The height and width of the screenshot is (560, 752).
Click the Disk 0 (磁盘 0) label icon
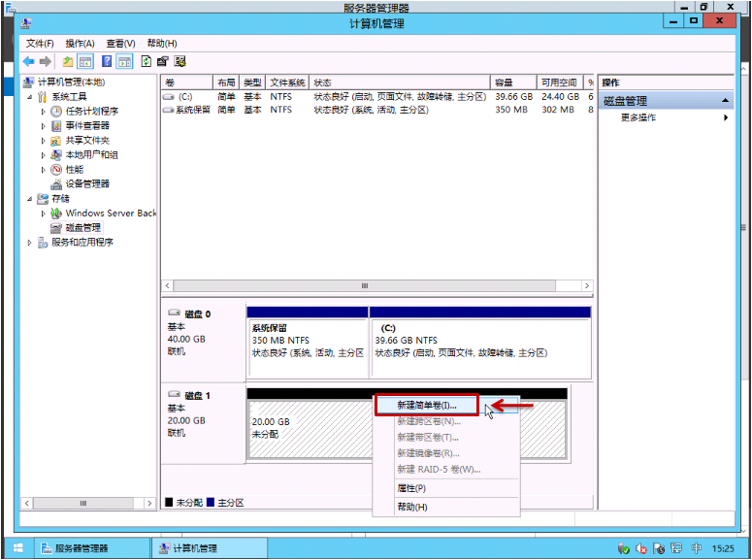click(x=174, y=313)
